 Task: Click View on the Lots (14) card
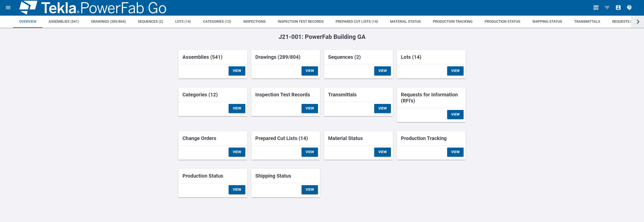tap(455, 71)
